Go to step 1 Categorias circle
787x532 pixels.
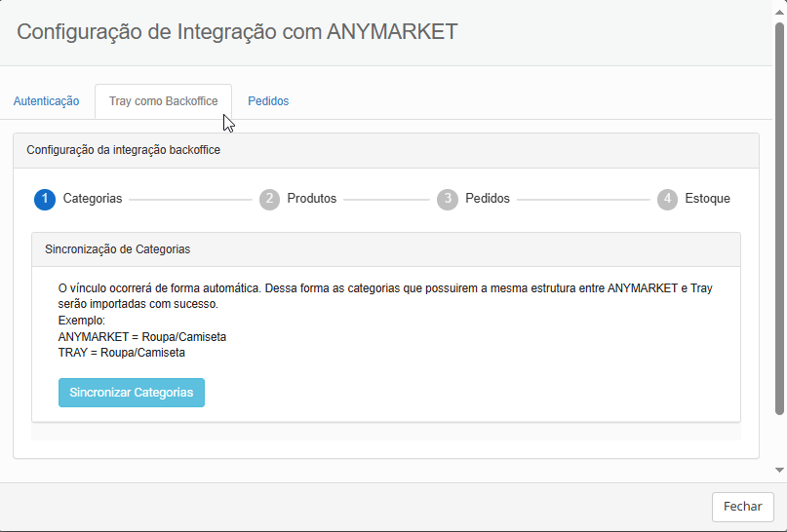coord(45,199)
